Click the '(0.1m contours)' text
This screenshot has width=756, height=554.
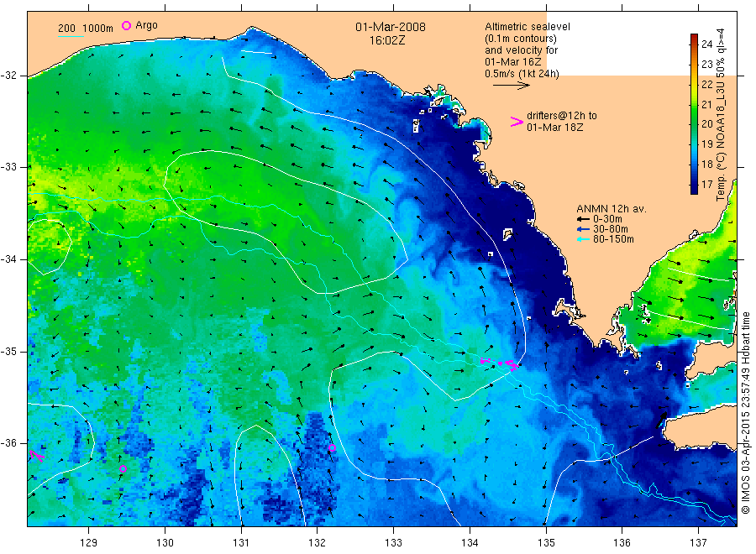point(521,39)
